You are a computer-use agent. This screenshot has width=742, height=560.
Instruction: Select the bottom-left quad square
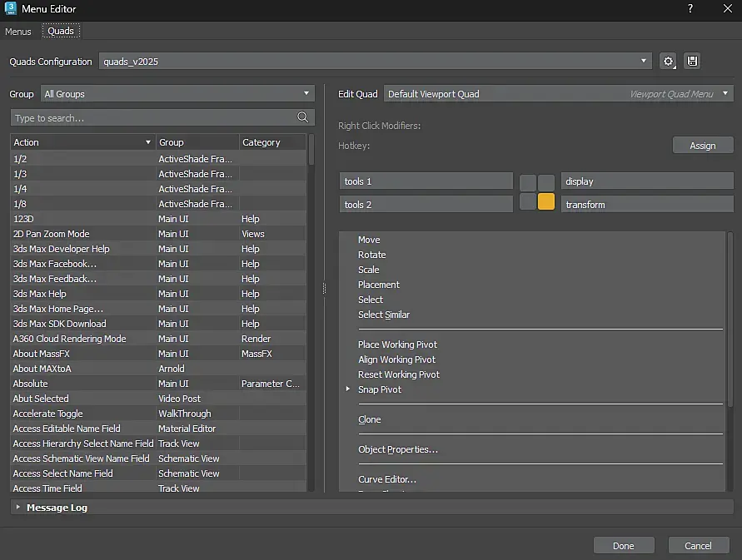528,201
